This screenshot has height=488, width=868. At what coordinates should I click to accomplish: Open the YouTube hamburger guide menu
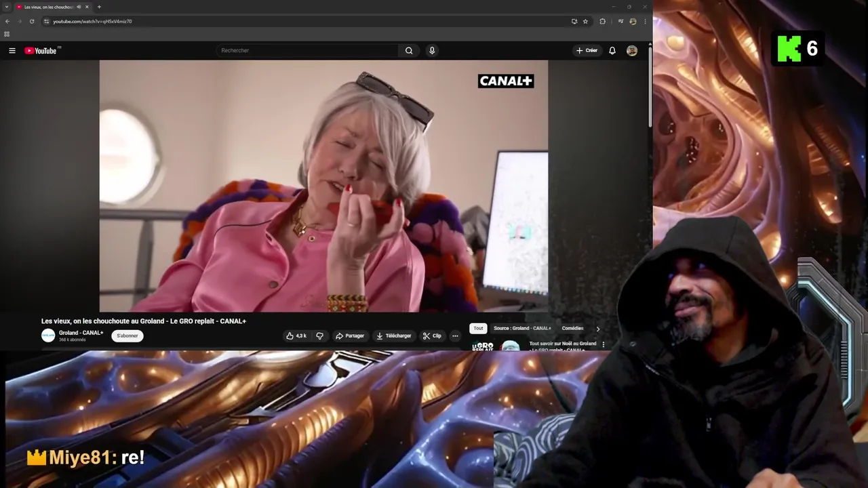[12, 51]
